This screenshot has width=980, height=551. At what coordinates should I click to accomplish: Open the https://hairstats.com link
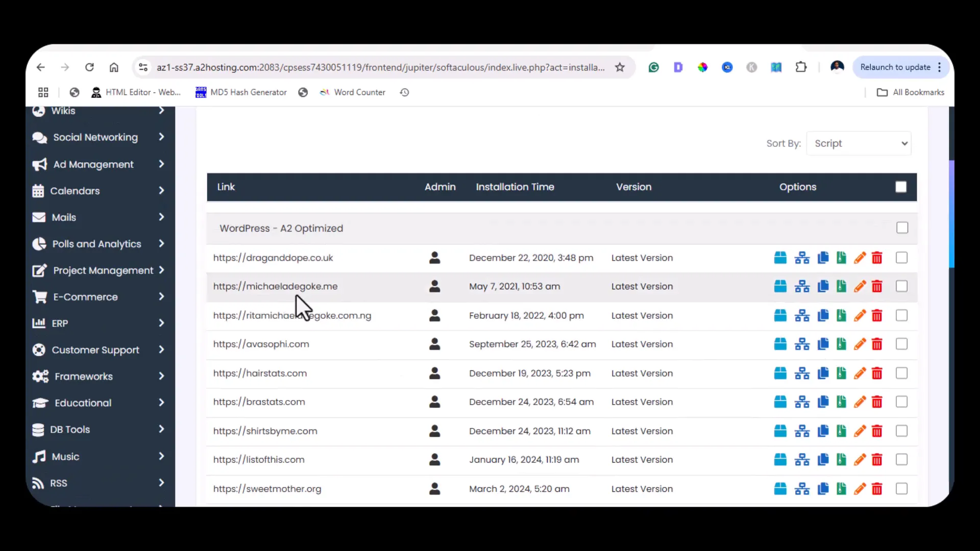click(260, 373)
